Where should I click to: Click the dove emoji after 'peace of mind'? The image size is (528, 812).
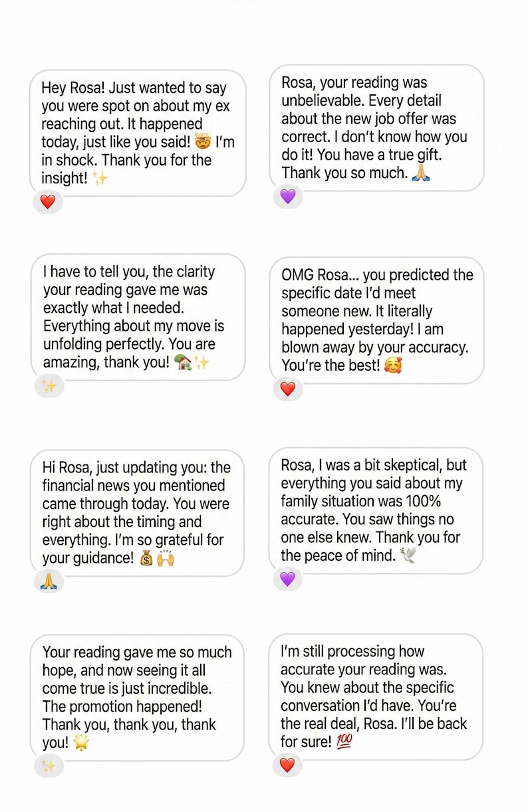click(408, 556)
